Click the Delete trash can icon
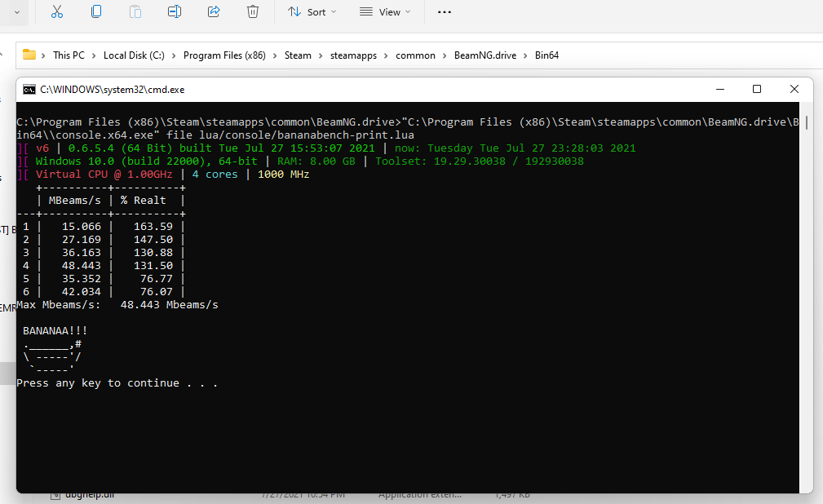The image size is (823, 504). pyautogui.click(x=253, y=11)
